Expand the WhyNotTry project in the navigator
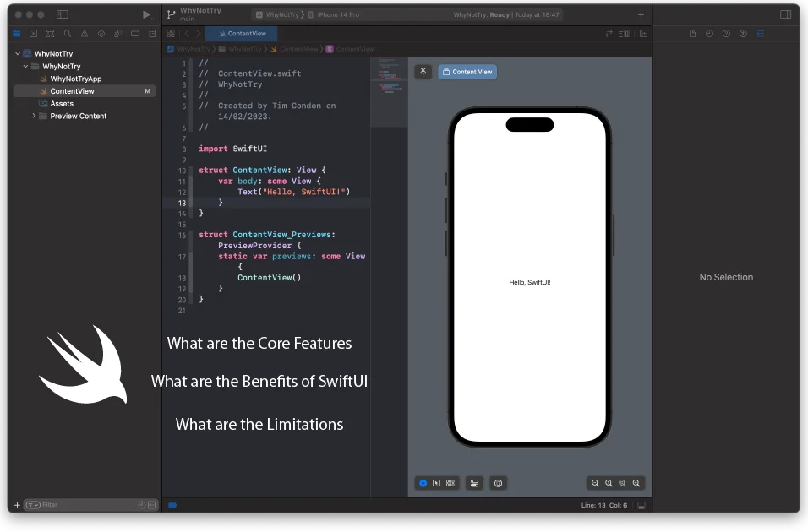 (17, 52)
